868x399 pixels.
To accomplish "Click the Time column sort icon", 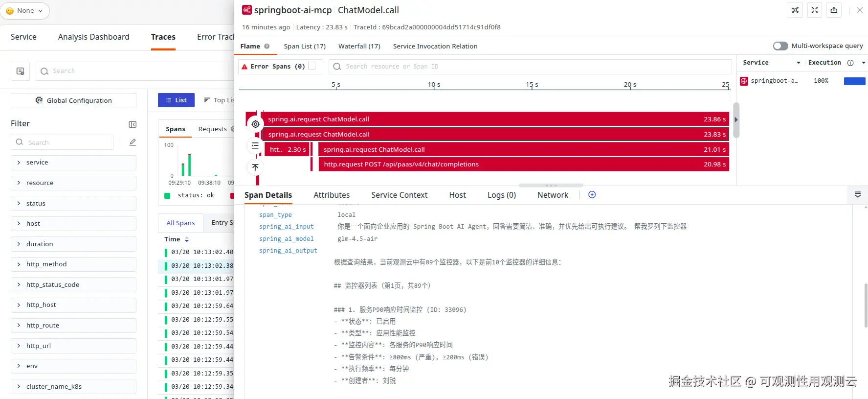I will [187, 239].
